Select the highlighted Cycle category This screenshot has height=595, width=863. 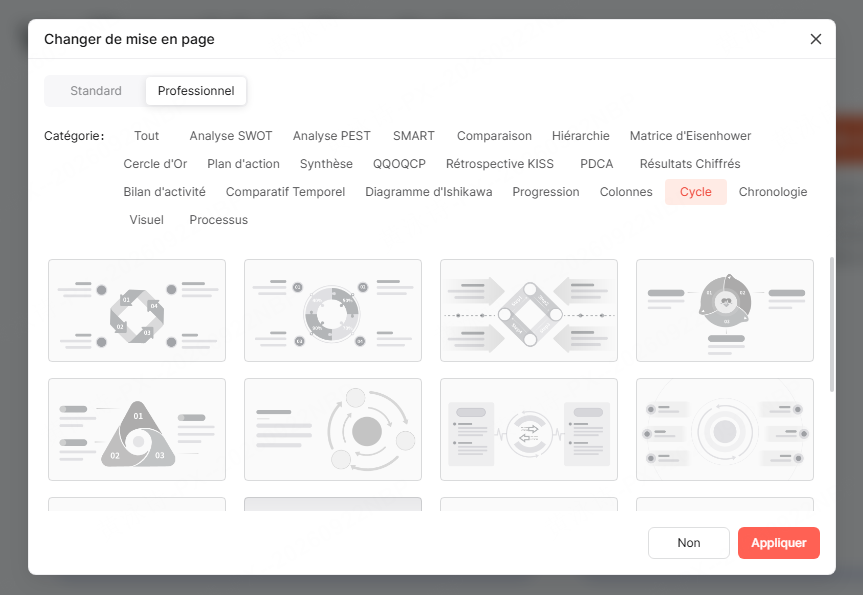696,192
